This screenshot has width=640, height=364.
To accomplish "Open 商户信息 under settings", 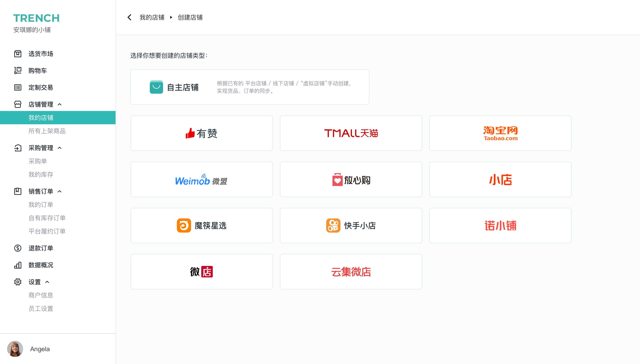I will click(x=41, y=295).
